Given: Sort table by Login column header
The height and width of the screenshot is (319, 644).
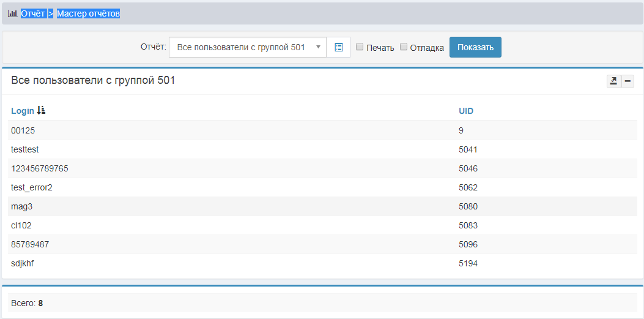Looking at the screenshot, I should (x=23, y=111).
